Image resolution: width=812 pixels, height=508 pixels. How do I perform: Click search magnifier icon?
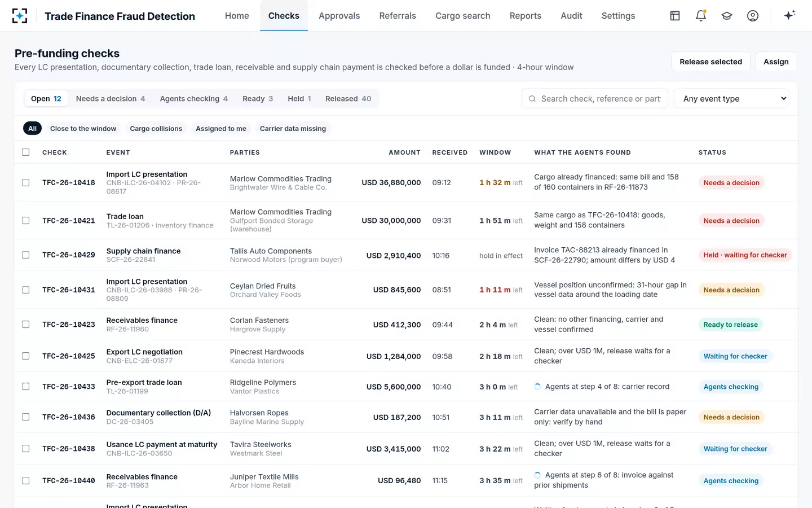click(532, 99)
